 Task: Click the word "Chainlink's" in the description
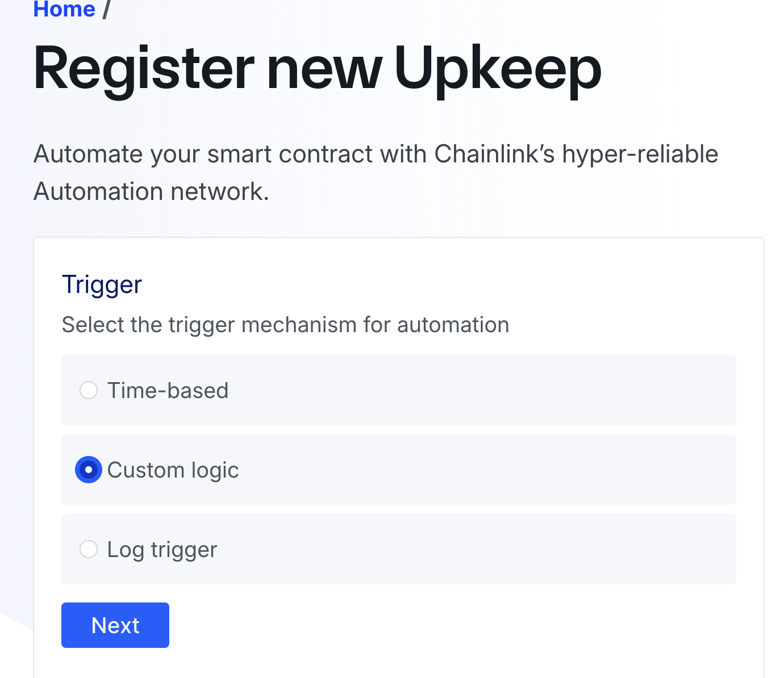coord(494,154)
